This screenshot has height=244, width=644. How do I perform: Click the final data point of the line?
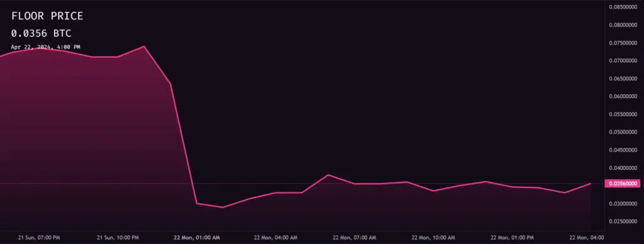pos(591,183)
